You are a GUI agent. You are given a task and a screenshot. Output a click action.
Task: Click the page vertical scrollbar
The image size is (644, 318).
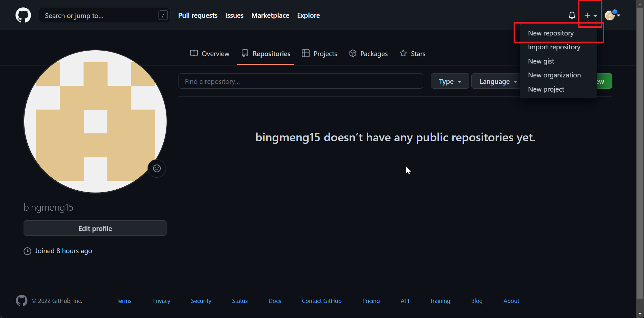pyautogui.click(x=640, y=153)
